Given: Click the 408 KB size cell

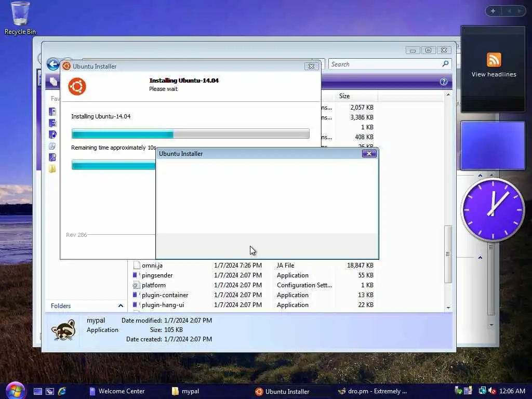Looking at the screenshot, I should (364, 137).
